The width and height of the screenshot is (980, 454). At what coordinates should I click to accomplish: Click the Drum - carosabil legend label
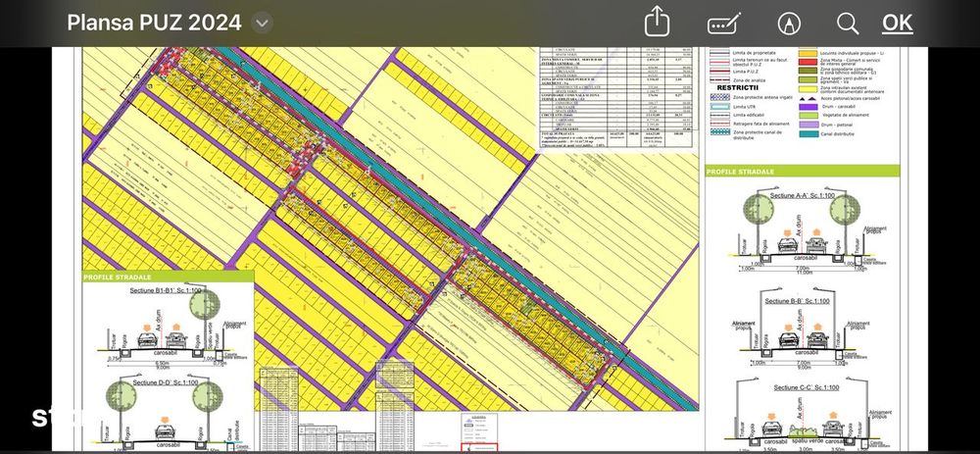click(839, 106)
